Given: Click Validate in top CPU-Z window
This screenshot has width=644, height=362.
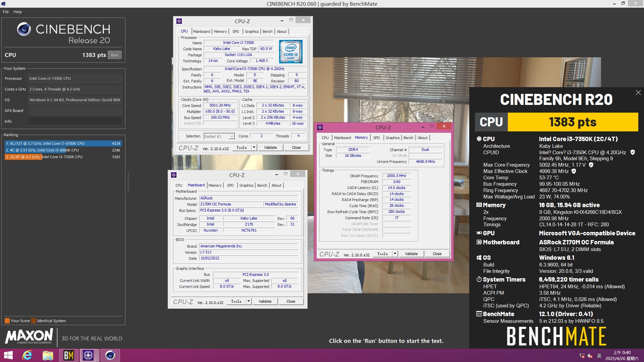Looking at the screenshot, I should click(270, 147).
